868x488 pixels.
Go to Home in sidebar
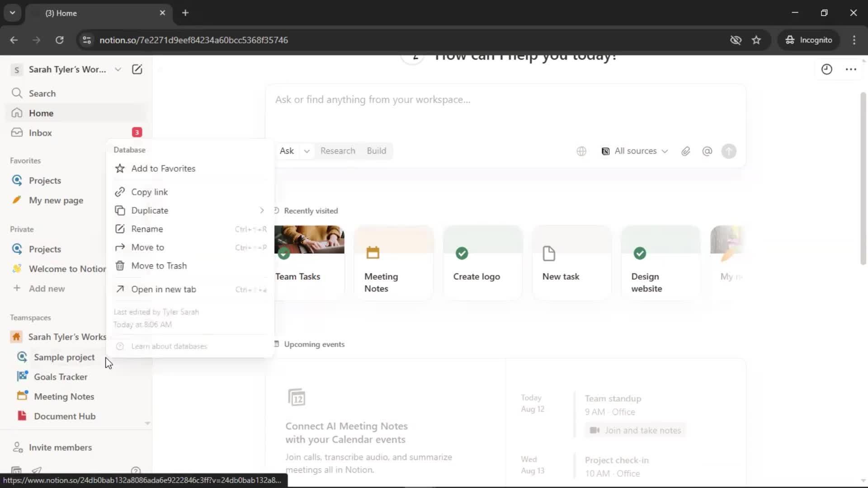(77, 113)
